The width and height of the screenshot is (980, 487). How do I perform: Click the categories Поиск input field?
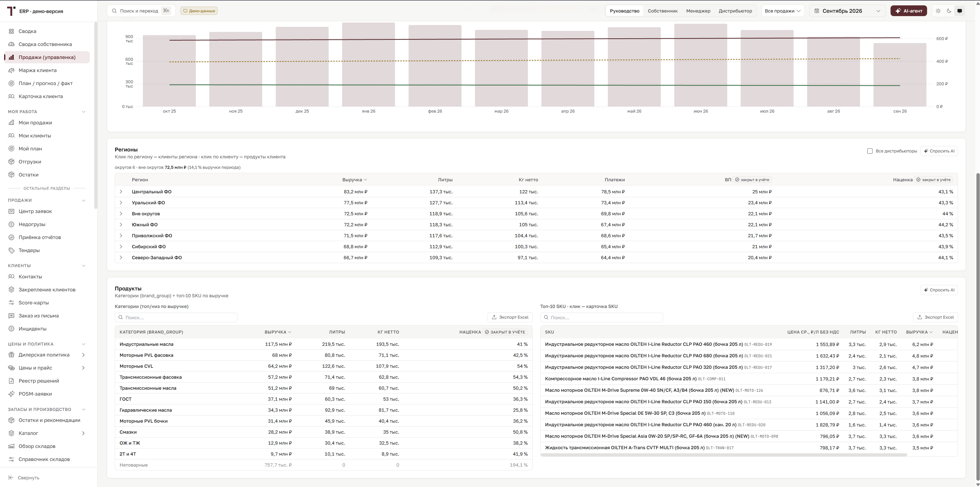pyautogui.click(x=176, y=317)
